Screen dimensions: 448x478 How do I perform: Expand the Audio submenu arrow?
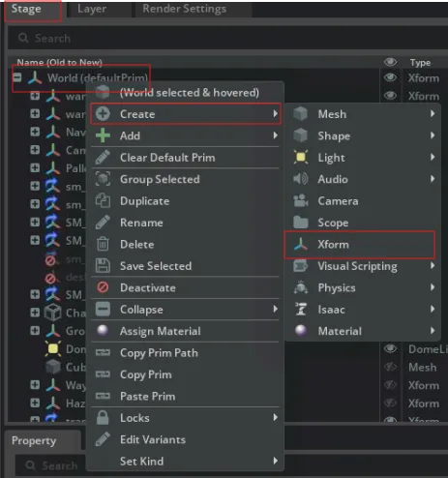click(433, 179)
